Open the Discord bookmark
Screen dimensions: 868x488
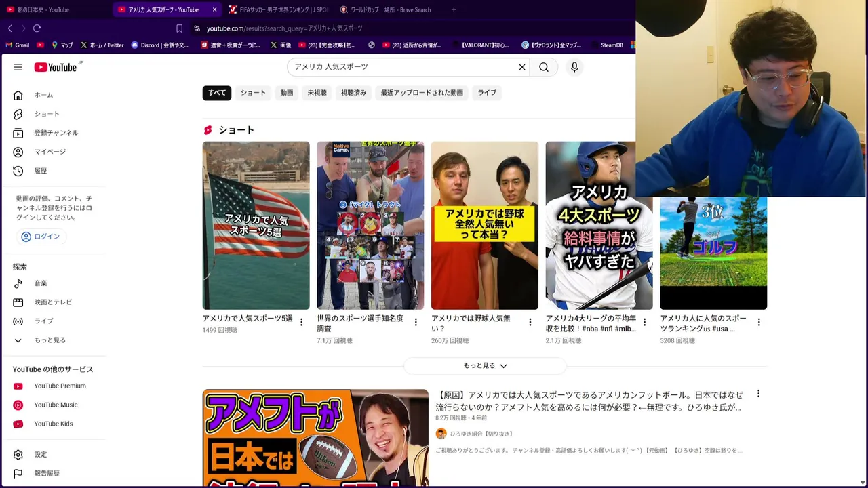pos(160,45)
